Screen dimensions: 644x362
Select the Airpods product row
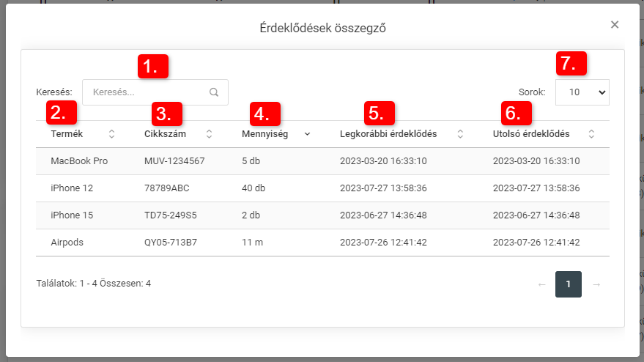coord(67,243)
